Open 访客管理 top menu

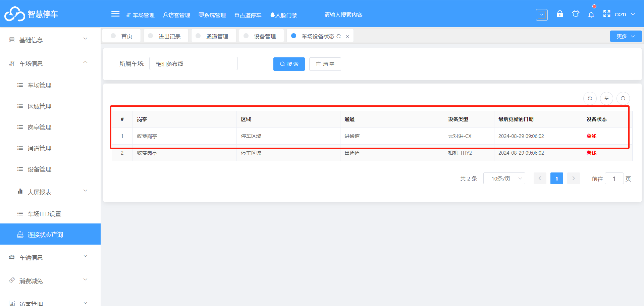pyautogui.click(x=176, y=15)
